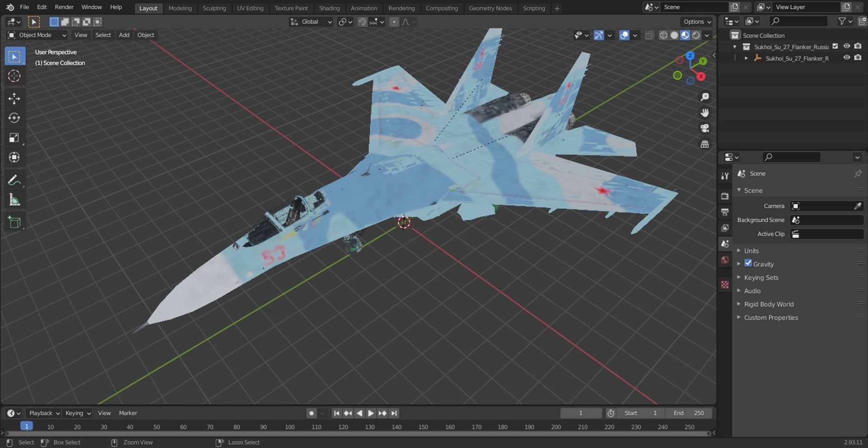Toggle auto keying record button
868x448 pixels.
[x=311, y=413]
